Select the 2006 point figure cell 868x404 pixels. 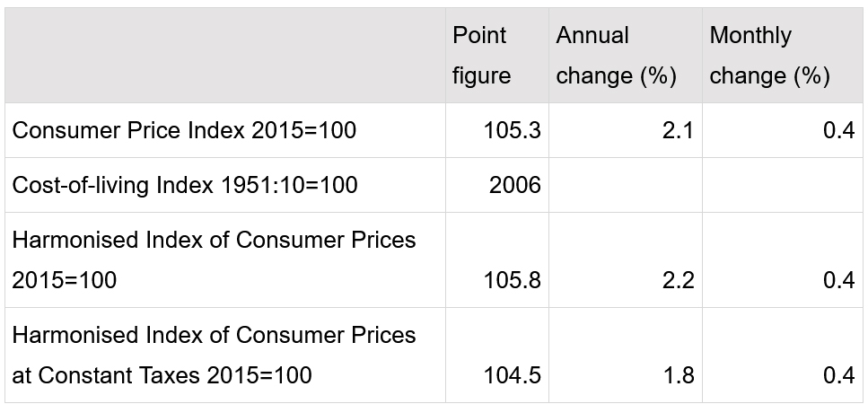tap(497, 185)
